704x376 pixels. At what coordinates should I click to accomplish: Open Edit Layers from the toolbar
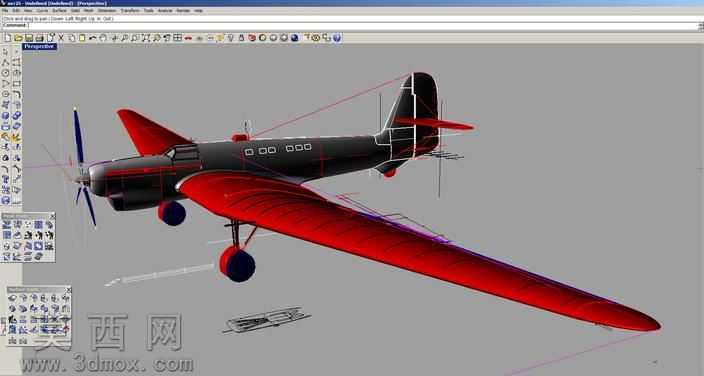(x=252, y=38)
